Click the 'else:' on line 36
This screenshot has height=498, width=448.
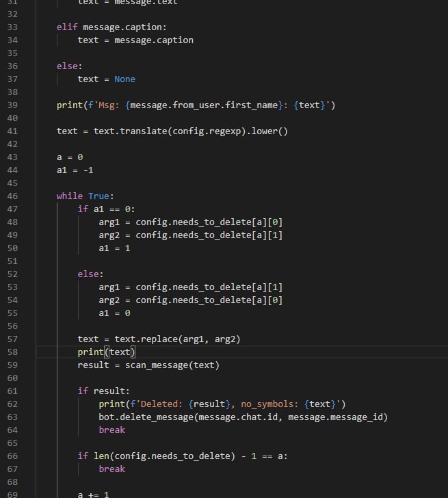point(70,66)
